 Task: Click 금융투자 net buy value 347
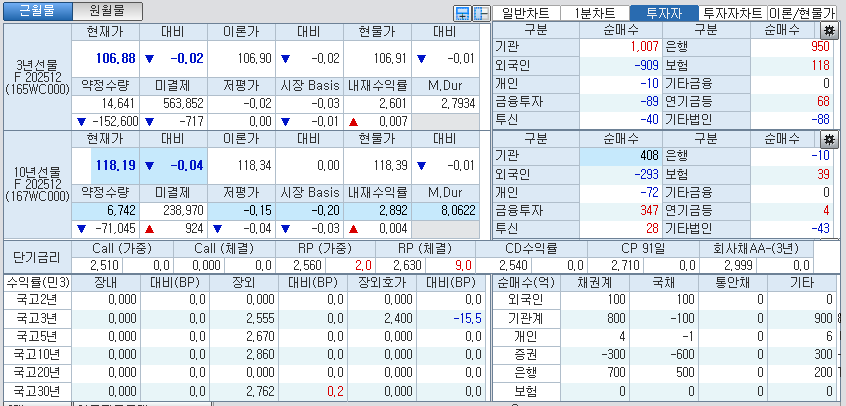coord(649,210)
